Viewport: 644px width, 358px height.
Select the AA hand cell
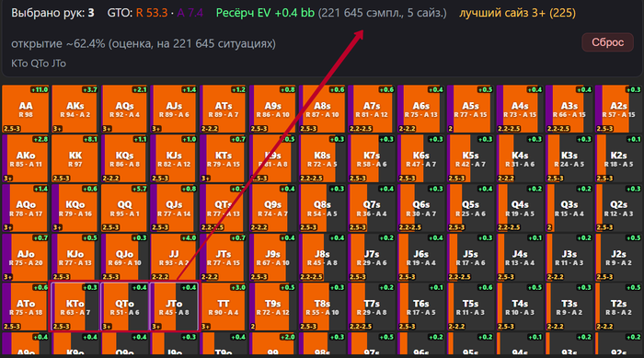26,110
